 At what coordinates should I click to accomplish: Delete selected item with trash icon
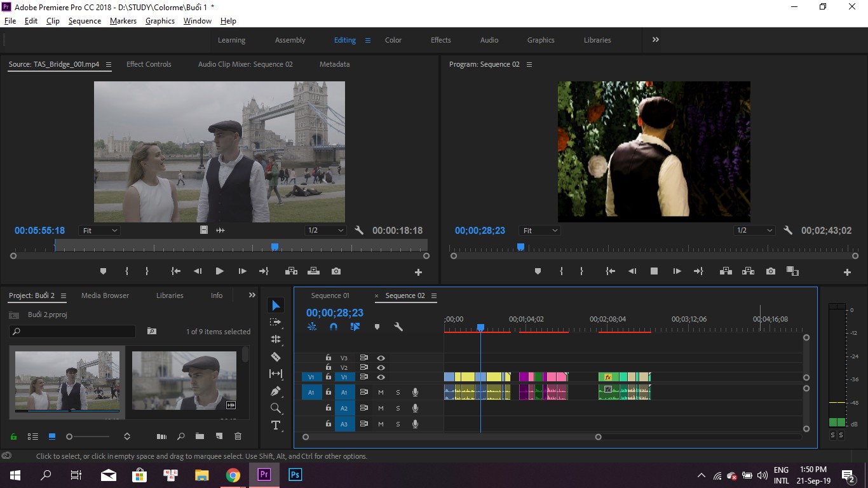(238, 437)
